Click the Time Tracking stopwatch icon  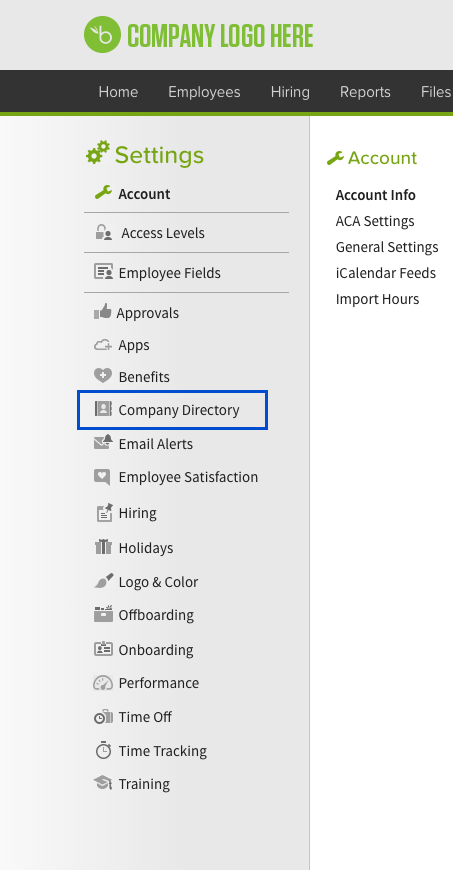pyautogui.click(x=103, y=750)
